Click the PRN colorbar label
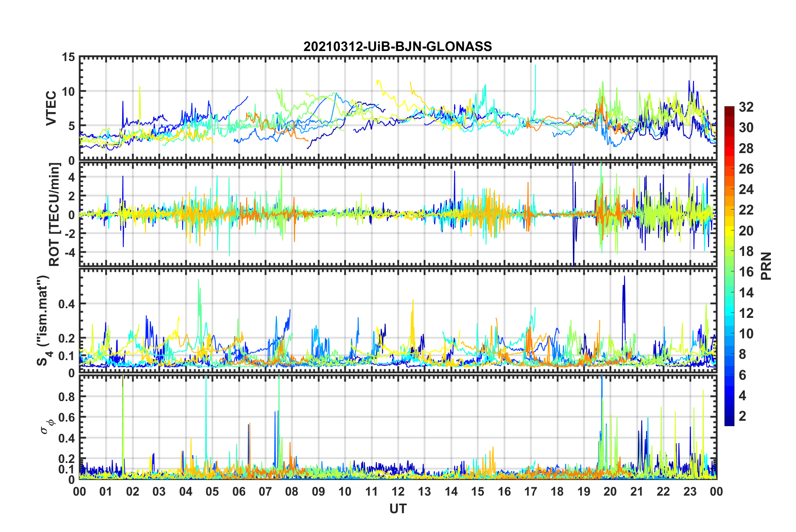The width and height of the screenshot is (796, 532). pos(766,266)
